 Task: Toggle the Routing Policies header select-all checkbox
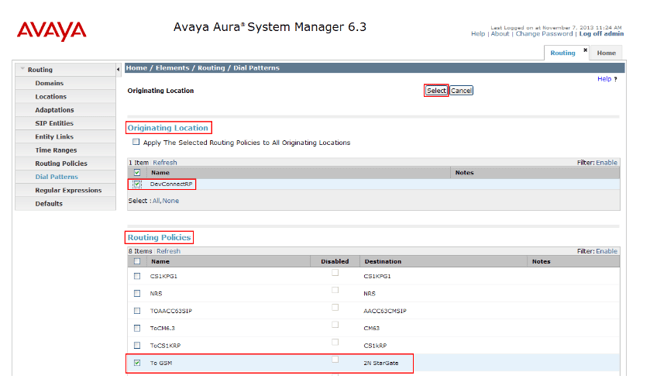coord(137,261)
